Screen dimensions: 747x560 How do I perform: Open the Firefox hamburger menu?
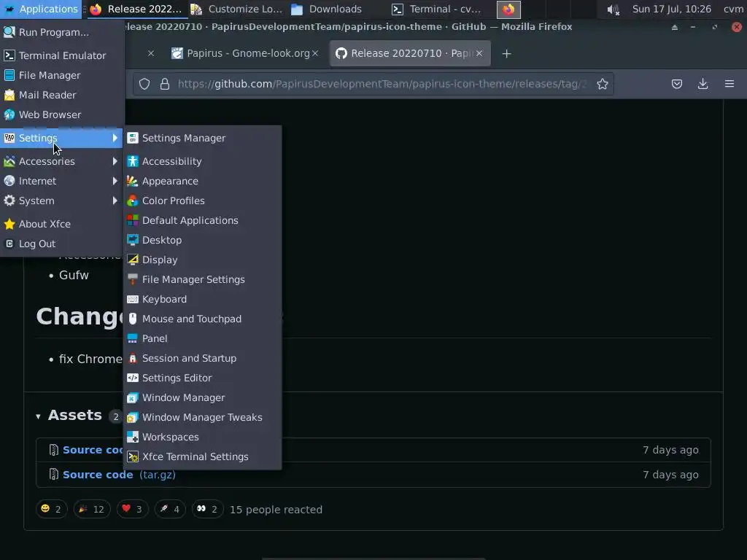(729, 84)
